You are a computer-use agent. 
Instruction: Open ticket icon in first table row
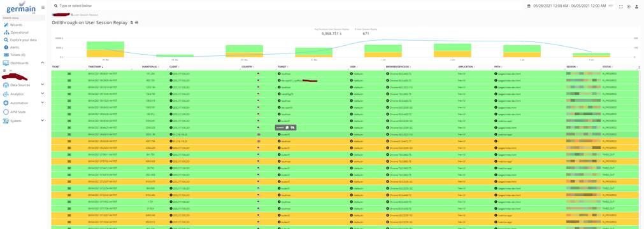(x=69, y=74)
